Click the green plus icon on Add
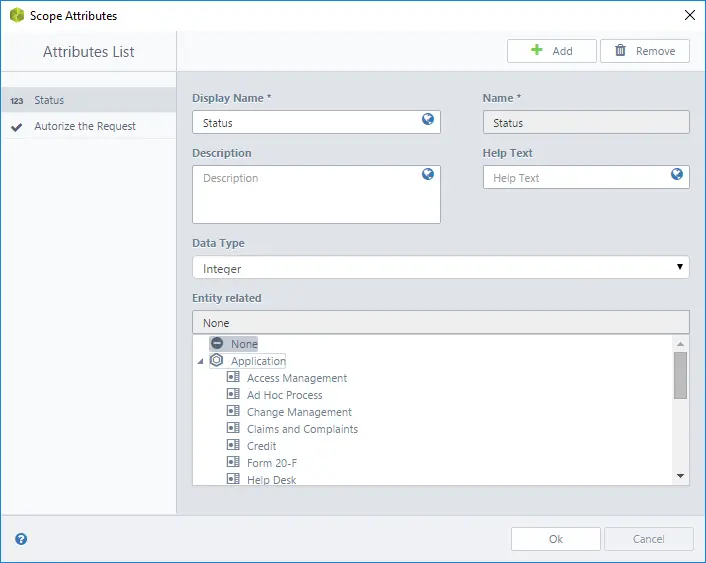 (x=537, y=50)
